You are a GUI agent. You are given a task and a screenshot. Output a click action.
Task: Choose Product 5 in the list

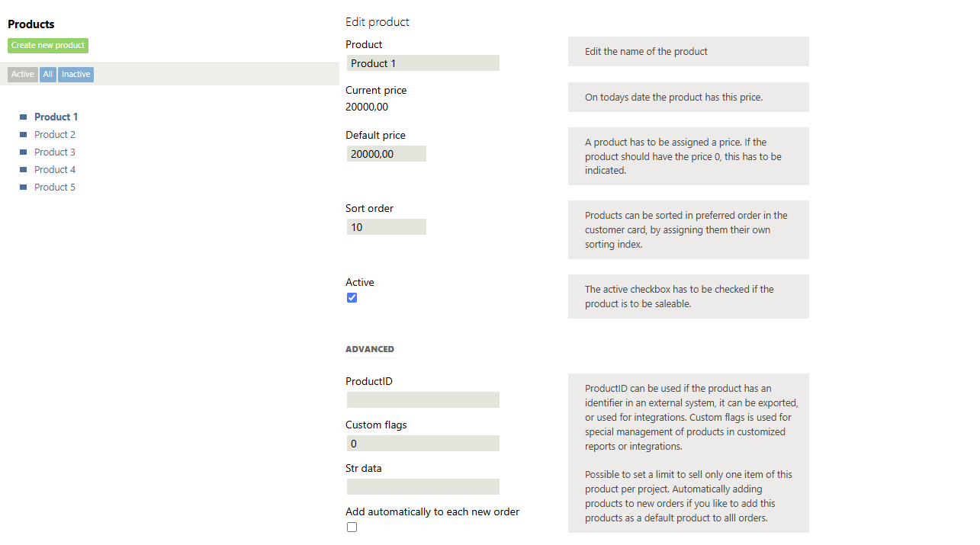pyautogui.click(x=55, y=188)
